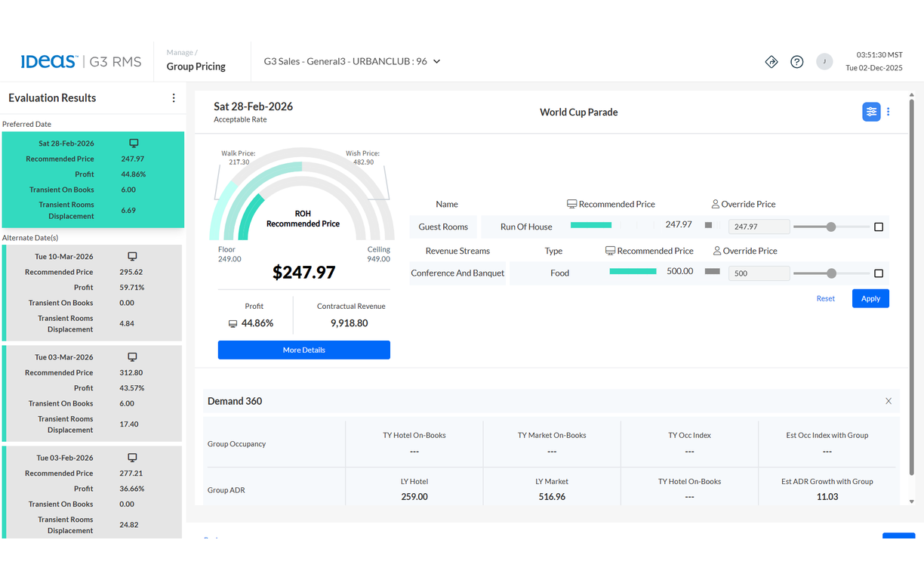Image resolution: width=924 pixels, height=580 pixels.
Task: Click the filter settings icon by World Cup Parade
Action: (x=871, y=112)
